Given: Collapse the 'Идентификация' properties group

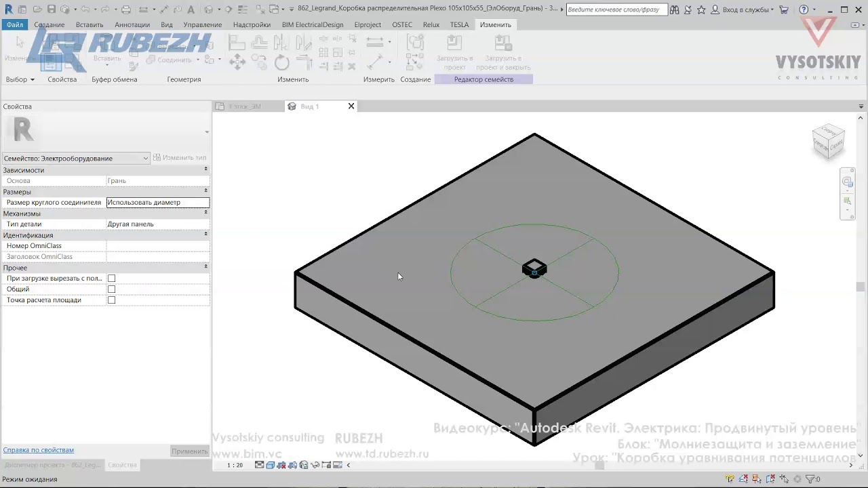Looking at the screenshot, I should pos(206,235).
